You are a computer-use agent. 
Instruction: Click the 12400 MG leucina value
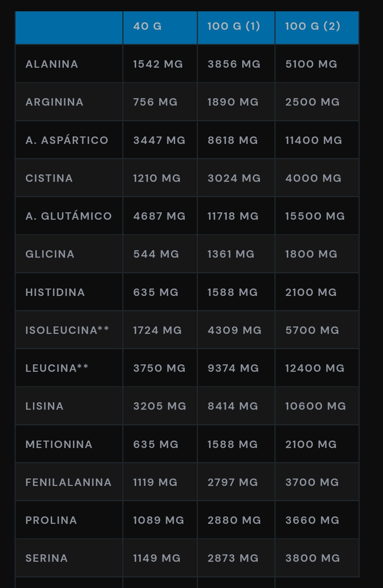tap(315, 368)
